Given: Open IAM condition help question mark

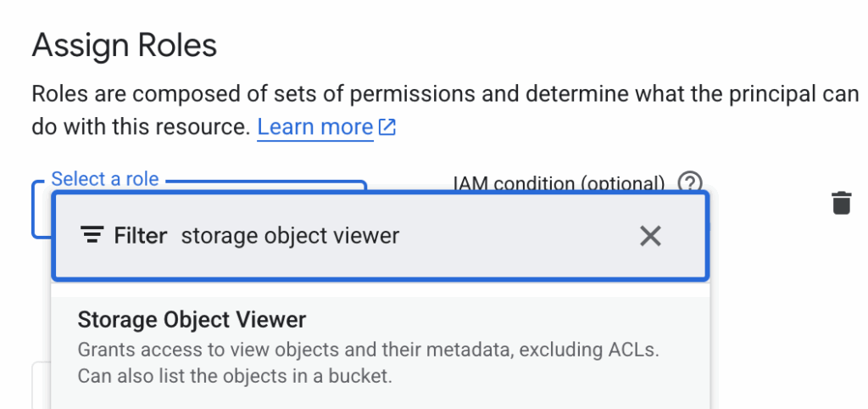Looking at the screenshot, I should coord(691,182).
